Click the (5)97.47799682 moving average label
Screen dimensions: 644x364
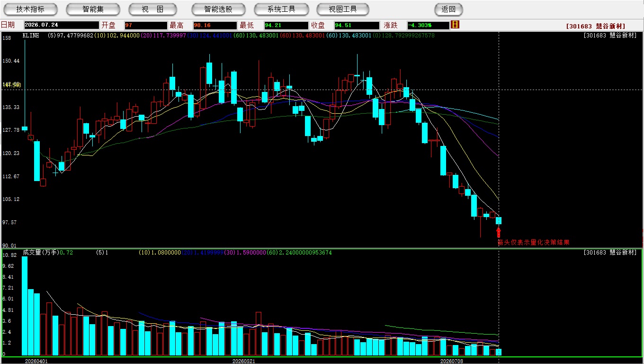pyautogui.click(x=71, y=36)
